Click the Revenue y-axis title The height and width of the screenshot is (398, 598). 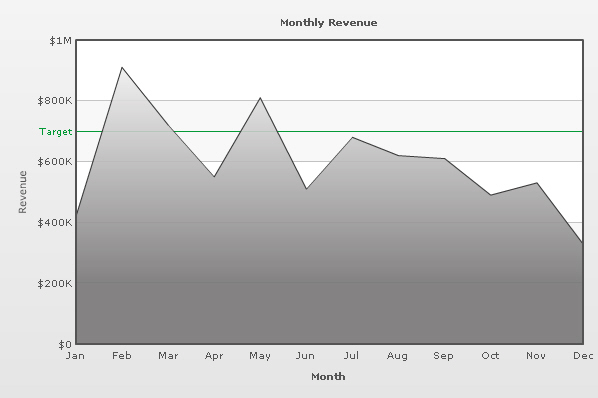(x=23, y=192)
